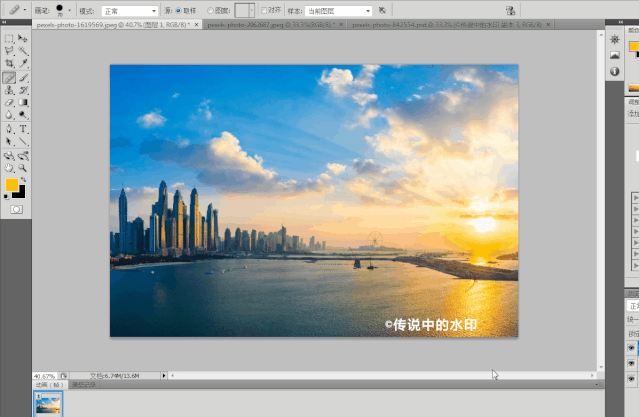Click the image thumbnail in bottom panel
The width and height of the screenshot is (639, 417).
[49, 402]
